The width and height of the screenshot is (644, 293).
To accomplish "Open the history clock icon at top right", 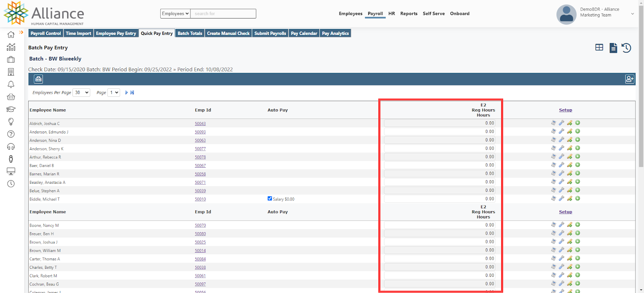I will pos(626,48).
